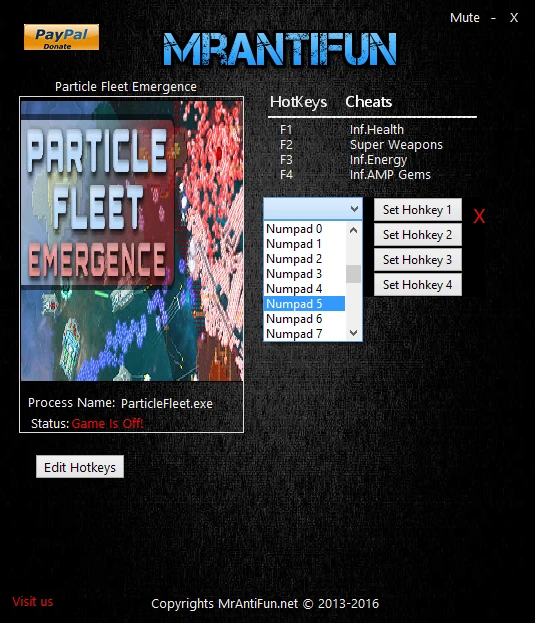This screenshot has height=623, width=535.
Task: Click the list scrollbar down arrow
Action: (353, 333)
